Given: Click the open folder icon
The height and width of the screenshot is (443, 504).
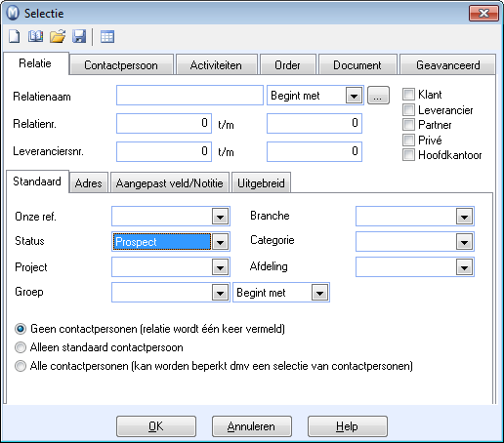Looking at the screenshot, I should click(58, 36).
